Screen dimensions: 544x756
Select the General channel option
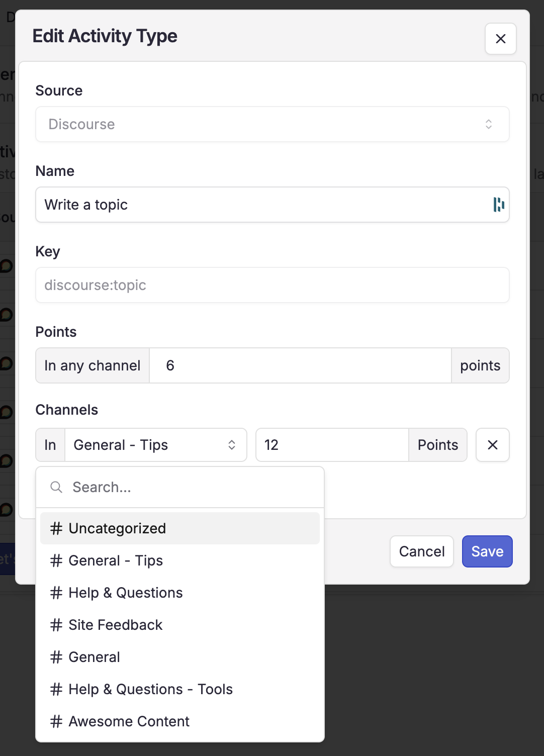coord(180,657)
